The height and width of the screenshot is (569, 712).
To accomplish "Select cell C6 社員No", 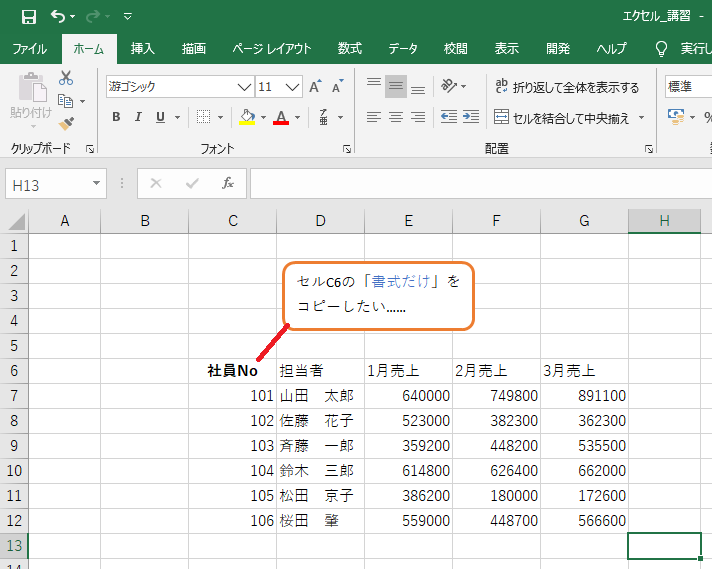I will [232, 371].
